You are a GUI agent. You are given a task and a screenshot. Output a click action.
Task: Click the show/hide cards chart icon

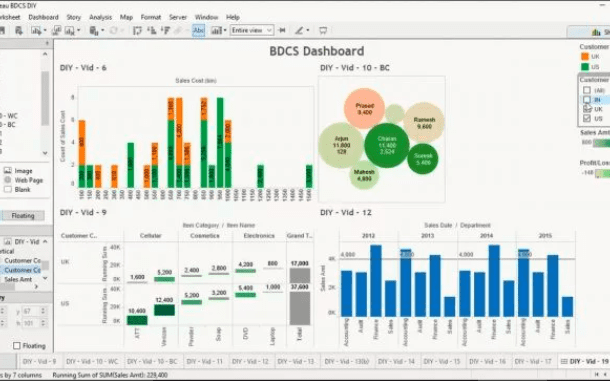pyautogui.click(x=216, y=30)
